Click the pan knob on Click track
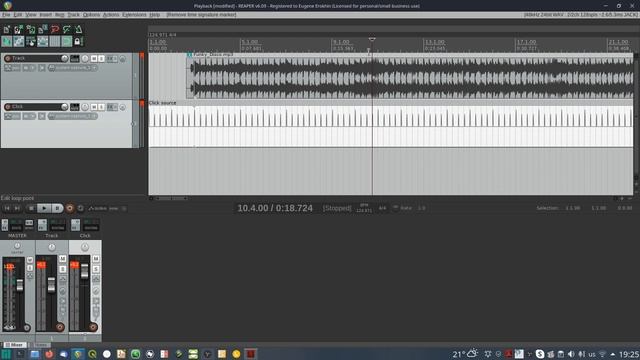The height and width of the screenshot is (360, 640). click(x=85, y=107)
